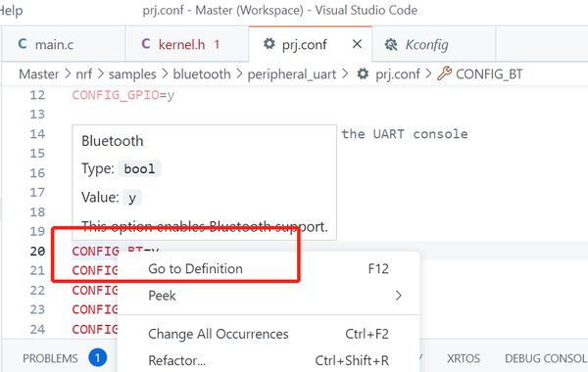Open the bluetooth breadcrumb dropdown
The width and height of the screenshot is (588, 372).
(202, 74)
